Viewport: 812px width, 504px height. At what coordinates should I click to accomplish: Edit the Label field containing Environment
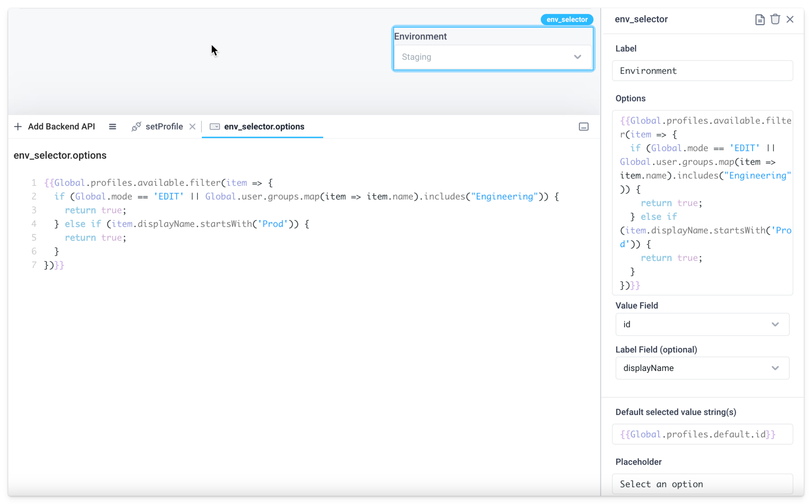coord(702,71)
